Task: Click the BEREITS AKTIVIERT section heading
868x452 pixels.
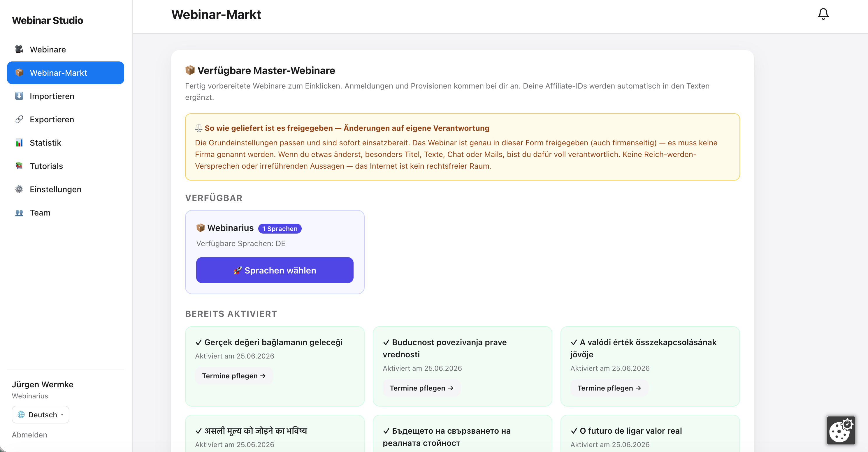Action: pos(231,314)
